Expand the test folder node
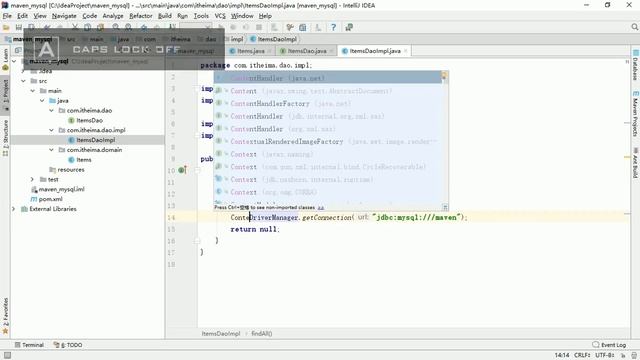 (32, 179)
